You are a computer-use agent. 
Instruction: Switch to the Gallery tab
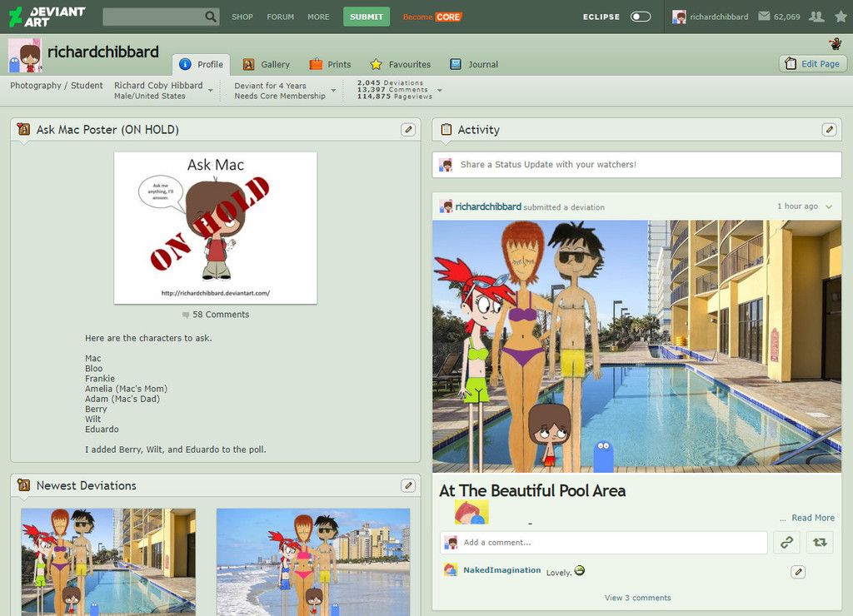(267, 64)
